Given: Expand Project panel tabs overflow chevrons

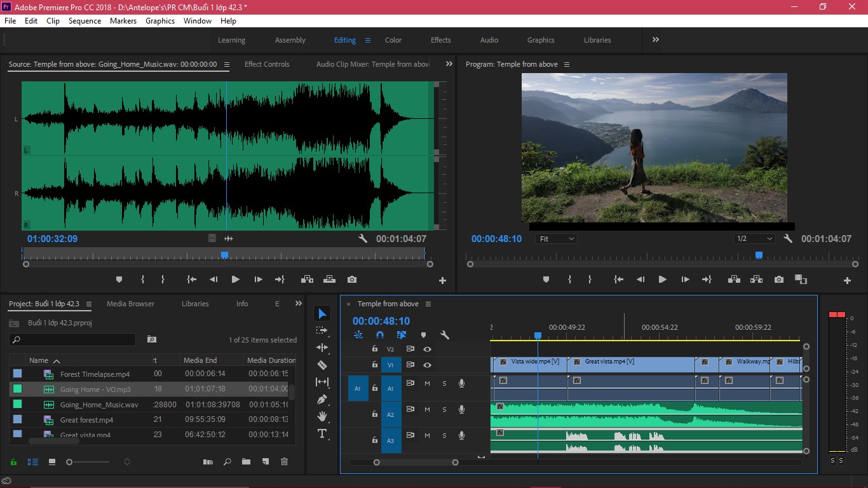Looking at the screenshot, I should point(299,304).
